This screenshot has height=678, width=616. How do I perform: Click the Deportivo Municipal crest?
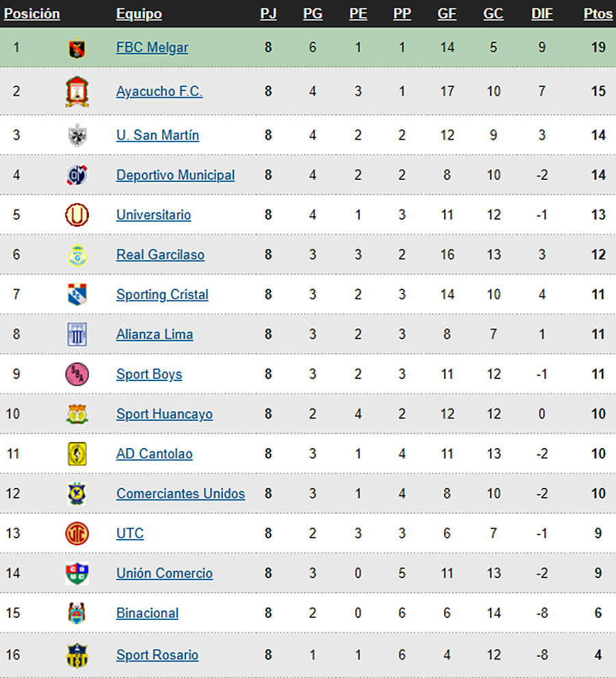tap(77, 175)
